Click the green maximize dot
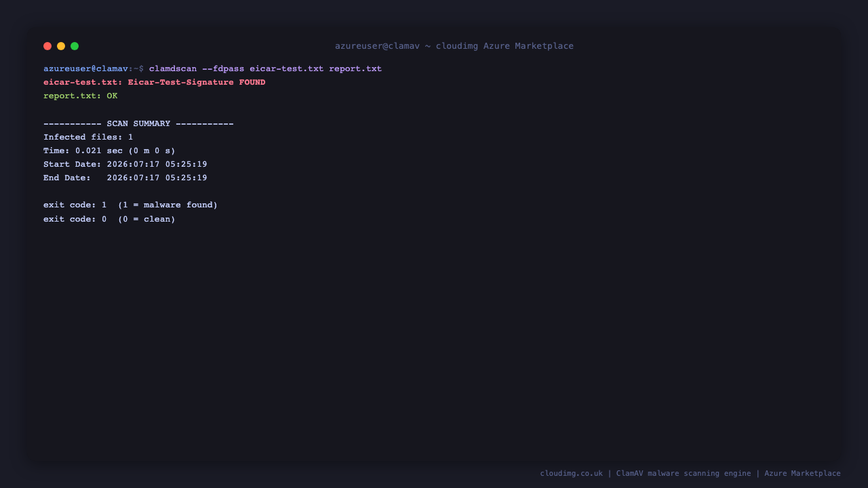868x488 pixels. pyautogui.click(x=75, y=46)
